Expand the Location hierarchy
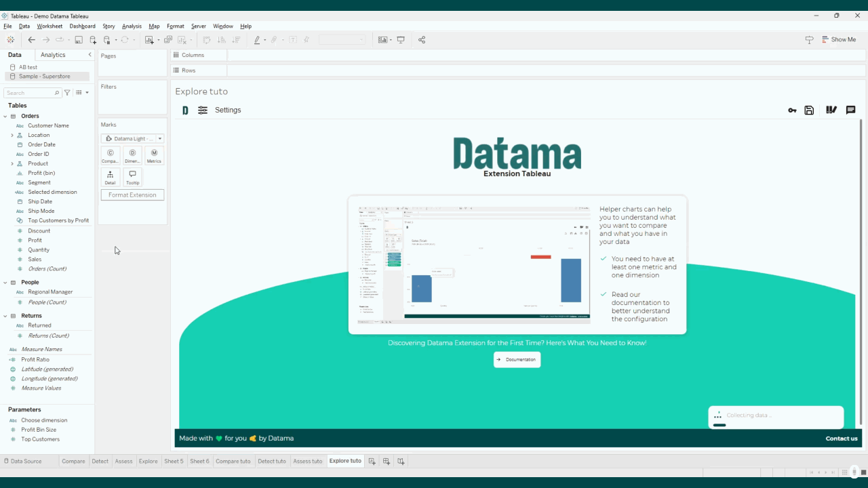This screenshot has width=868, height=488. (12, 136)
